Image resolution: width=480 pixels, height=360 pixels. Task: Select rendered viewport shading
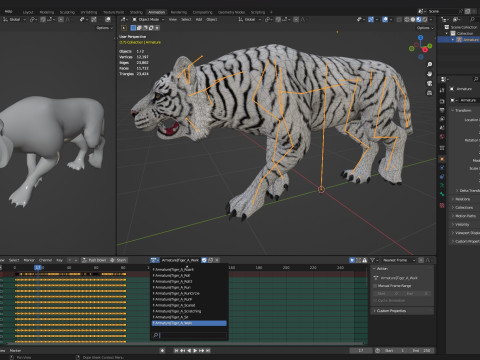click(x=425, y=20)
